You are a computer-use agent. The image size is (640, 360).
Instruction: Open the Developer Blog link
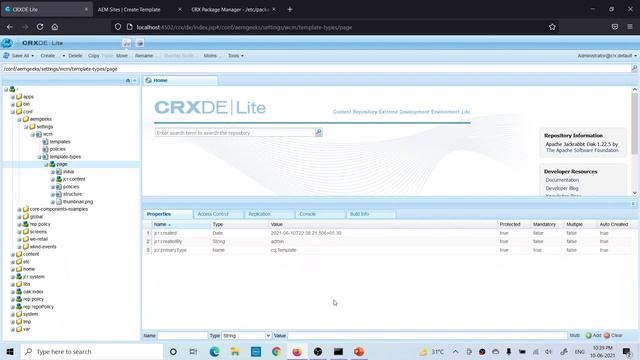tap(562, 188)
